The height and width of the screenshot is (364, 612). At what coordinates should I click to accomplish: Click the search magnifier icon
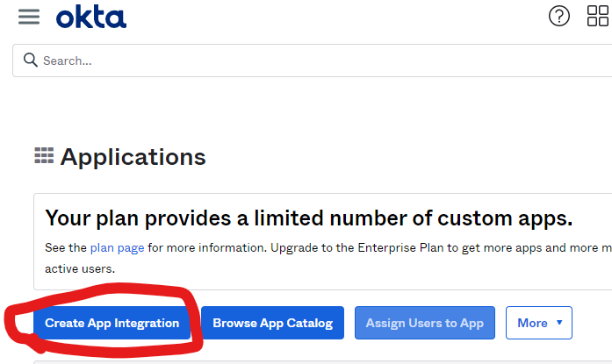[30, 61]
